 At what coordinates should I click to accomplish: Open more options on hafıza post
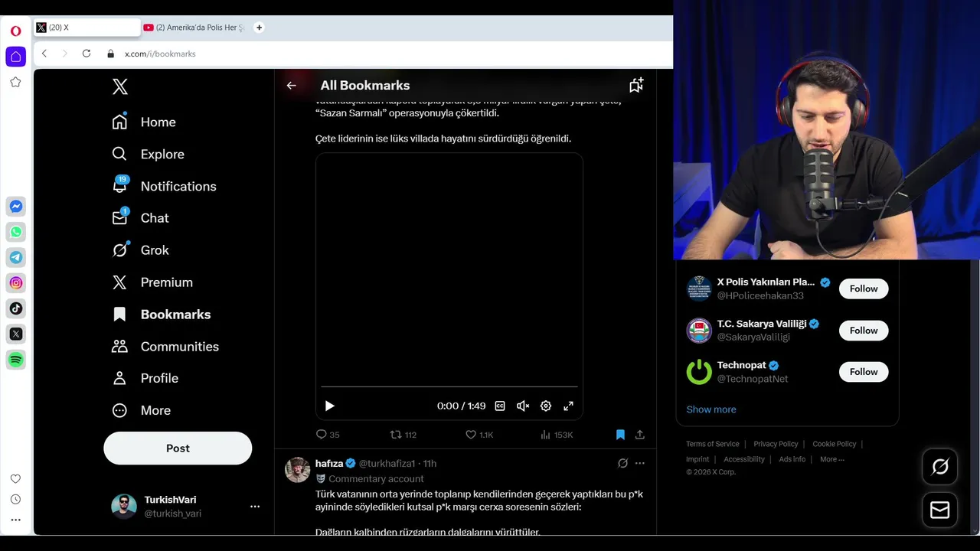(x=640, y=463)
